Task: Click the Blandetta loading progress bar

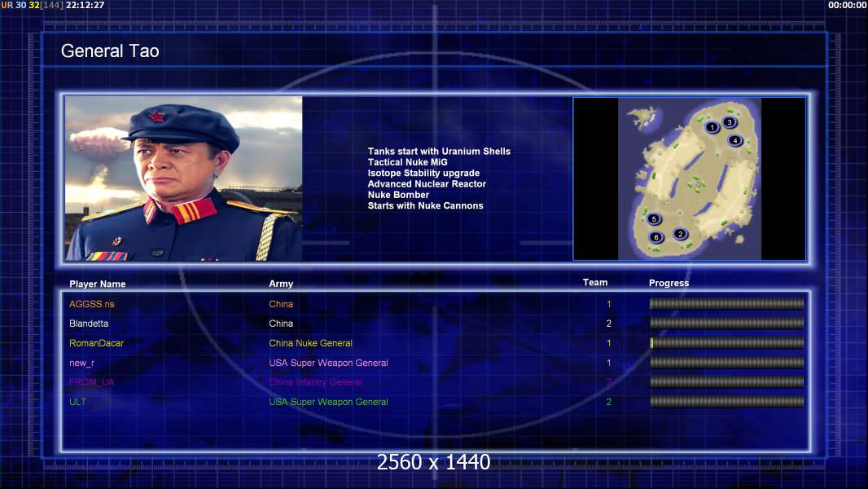Action: pyautogui.click(x=727, y=323)
